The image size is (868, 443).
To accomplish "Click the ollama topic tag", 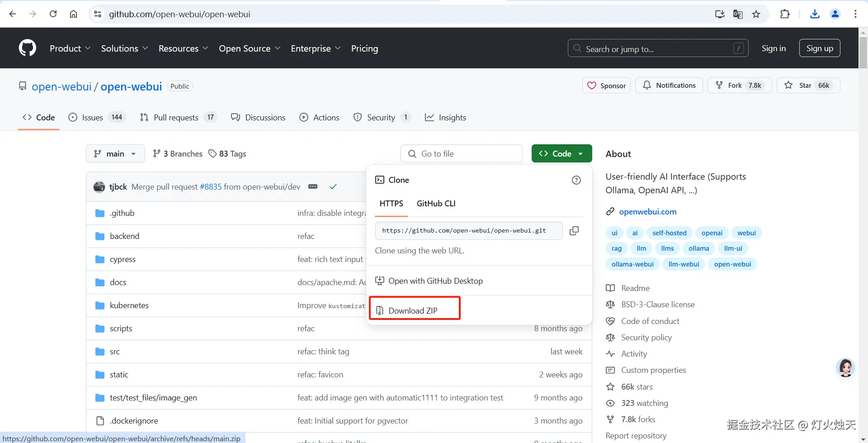I will pyautogui.click(x=698, y=248).
